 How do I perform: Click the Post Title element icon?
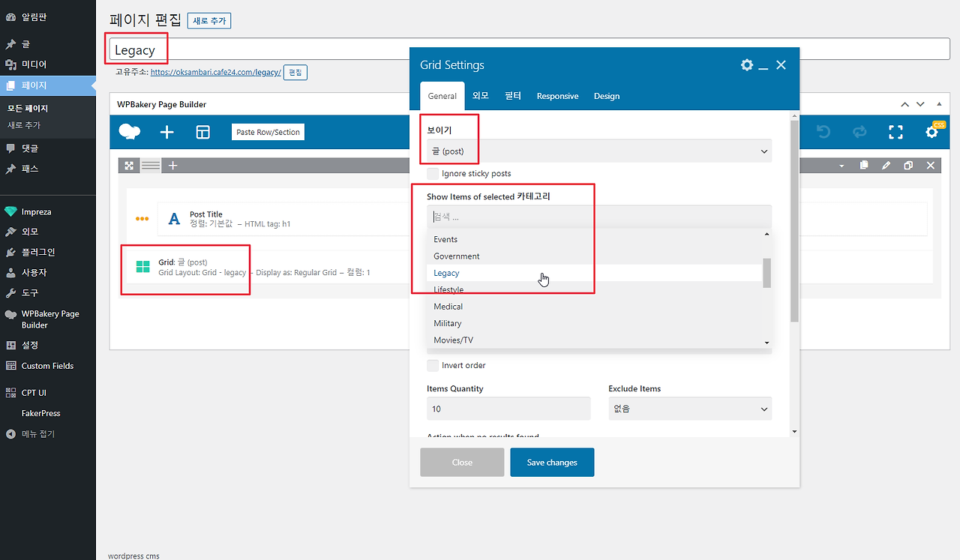[174, 219]
